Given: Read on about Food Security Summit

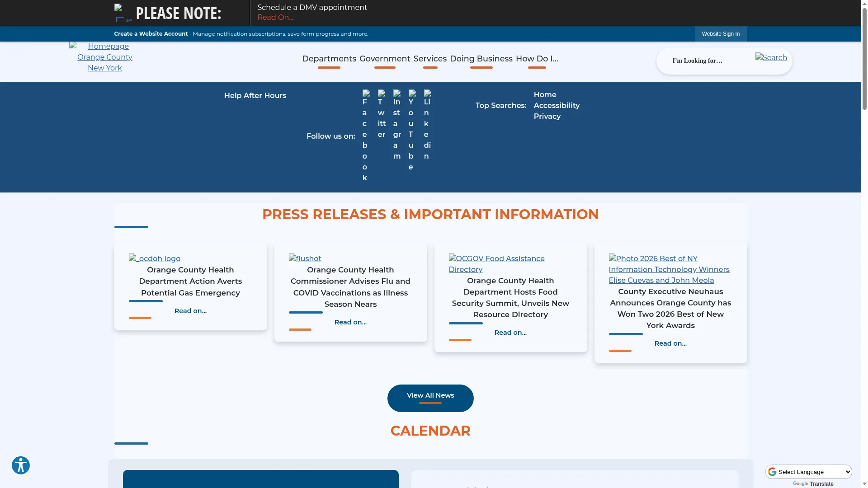Looking at the screenshot, I should pos(510,333).
